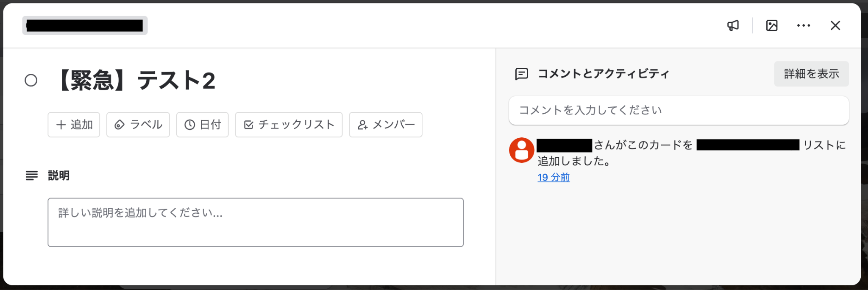Open the card cover image icon
868x290 pixels.
(x=772, y=25)
